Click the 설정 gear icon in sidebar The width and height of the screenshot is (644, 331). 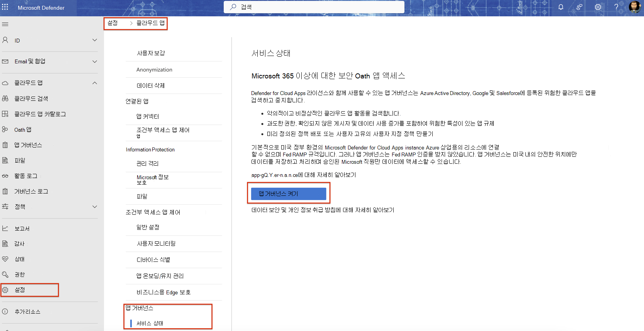(x=5, y=290)
